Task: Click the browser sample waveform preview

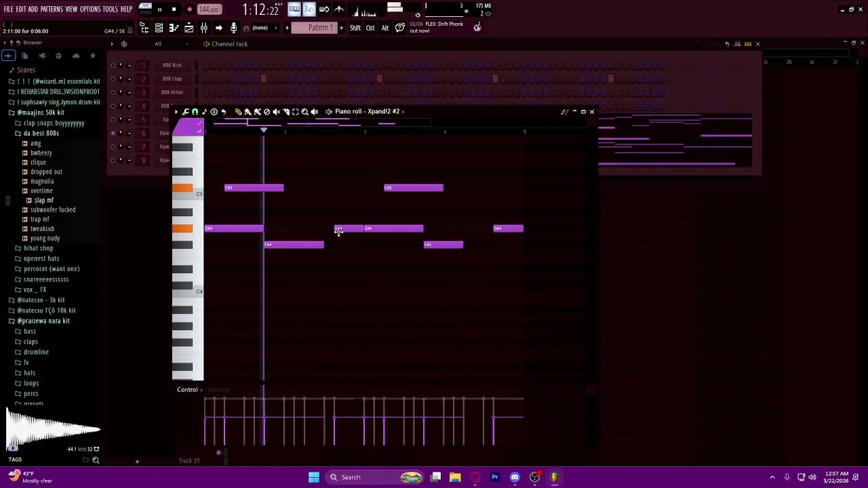Action: point(53,429)
